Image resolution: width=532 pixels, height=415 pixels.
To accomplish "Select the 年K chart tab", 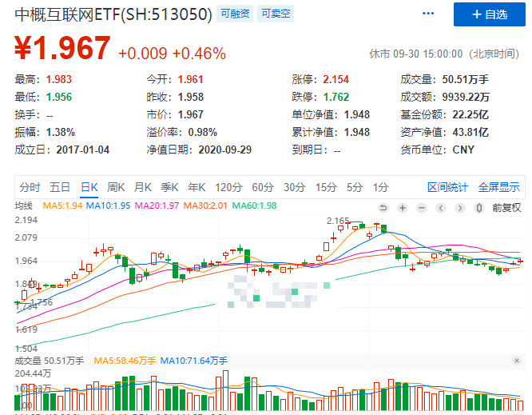I will tap(197, 187).
